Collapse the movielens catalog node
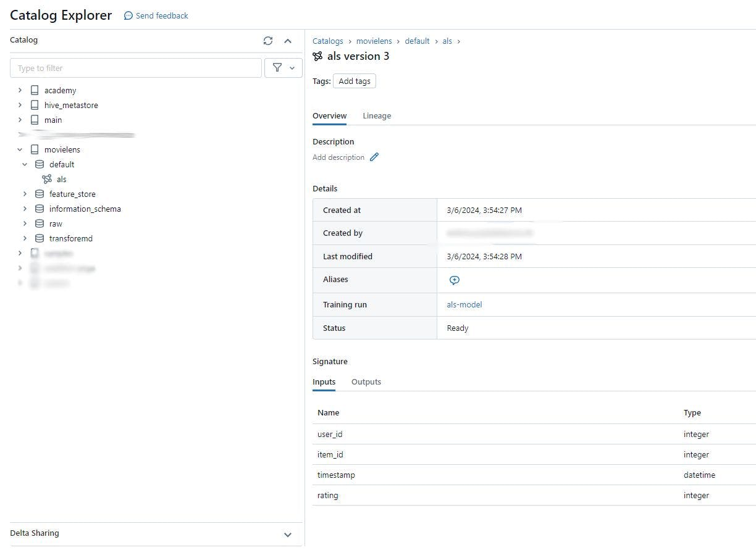756x550 pixels. (19, 149)
